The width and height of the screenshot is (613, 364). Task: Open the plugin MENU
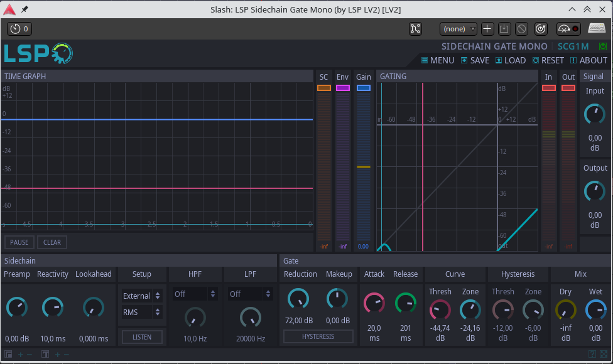click(437, 61)
